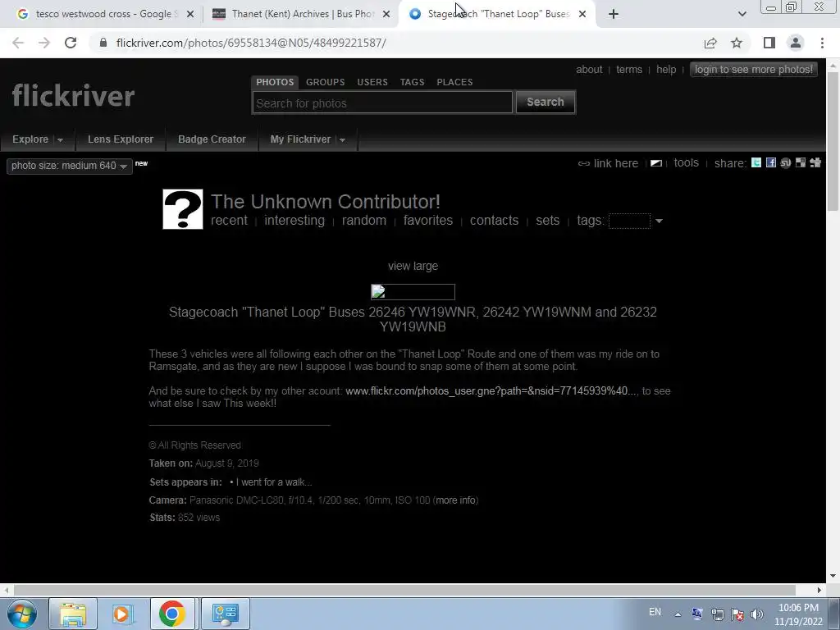Viewport: 840px width, 630px height.
Task: Switch to Thanet (Kent) Archives tab
Action: click(x=300, y=14)
